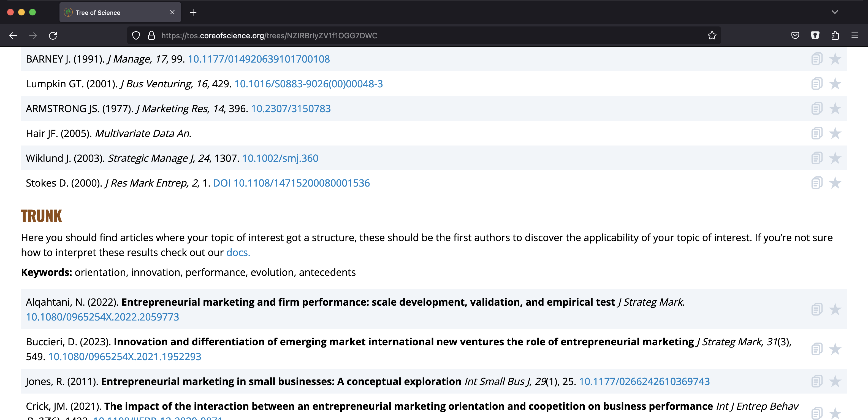The height and width of the screenshot is (420, 868).
Task: Star the Lumpkin GT. 2001 reference
Action: point(835,84)
